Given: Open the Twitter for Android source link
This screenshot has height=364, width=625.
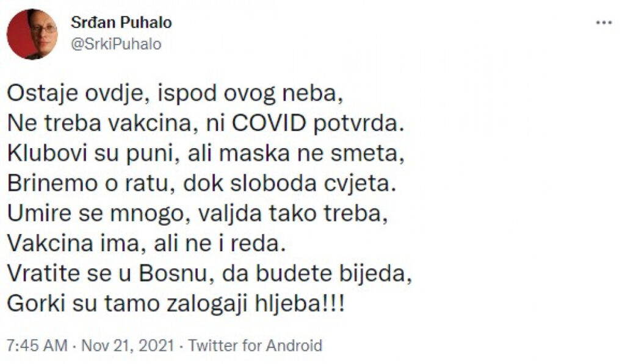Looking at the screenshot, I should pyautogui.click(x=255, y=346).
